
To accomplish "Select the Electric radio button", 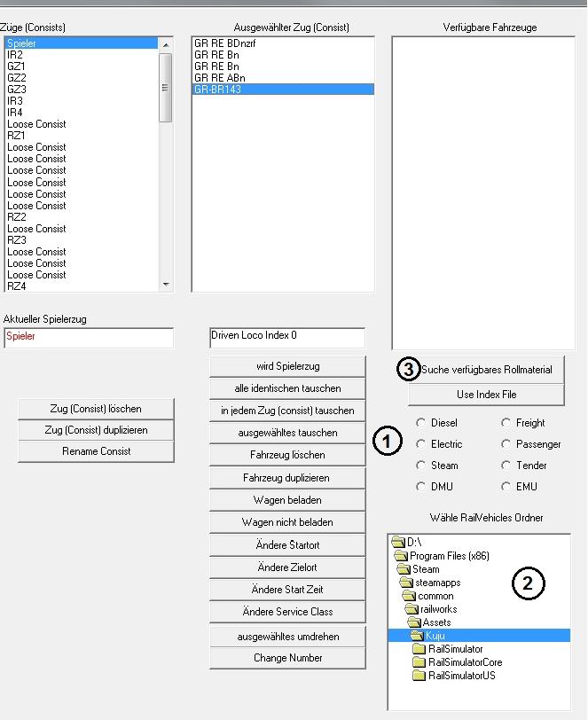I will (420, 444).
